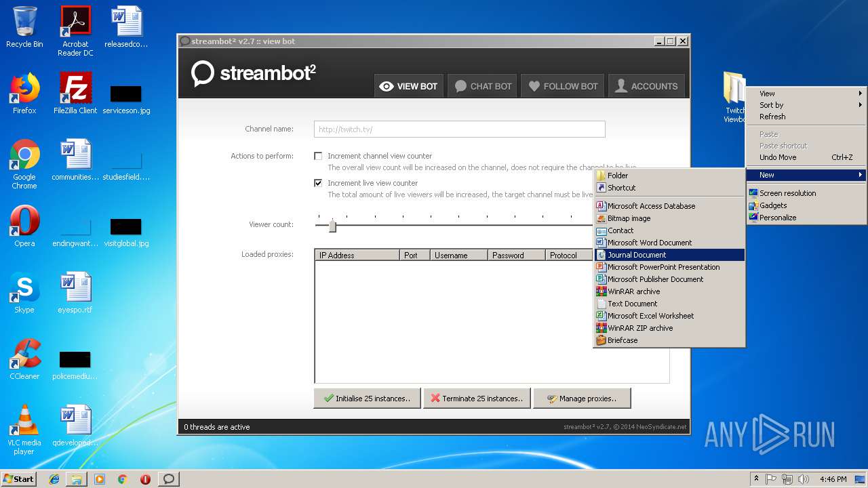Open the Twitch Viewbot desktop folder
Screen dimensions: 868x488
[734, 98]
